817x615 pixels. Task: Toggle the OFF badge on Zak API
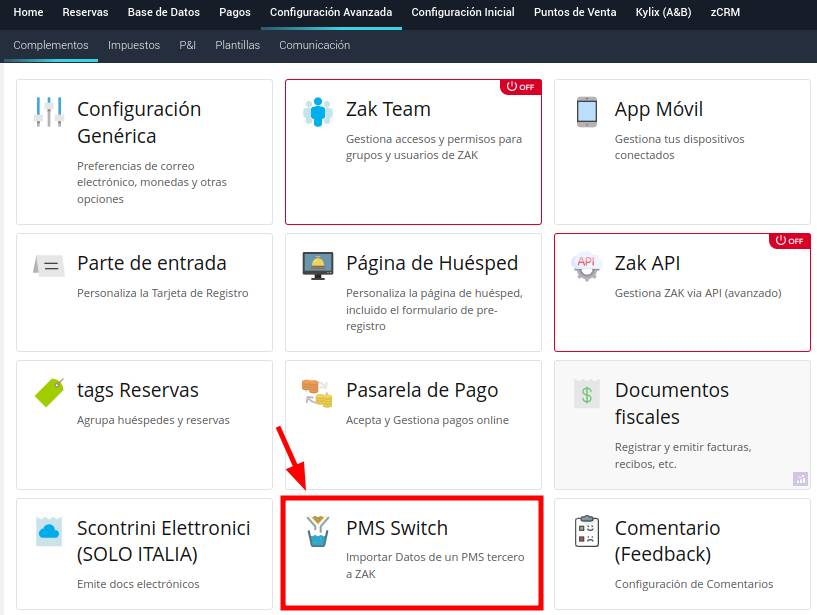pos(789,241)
